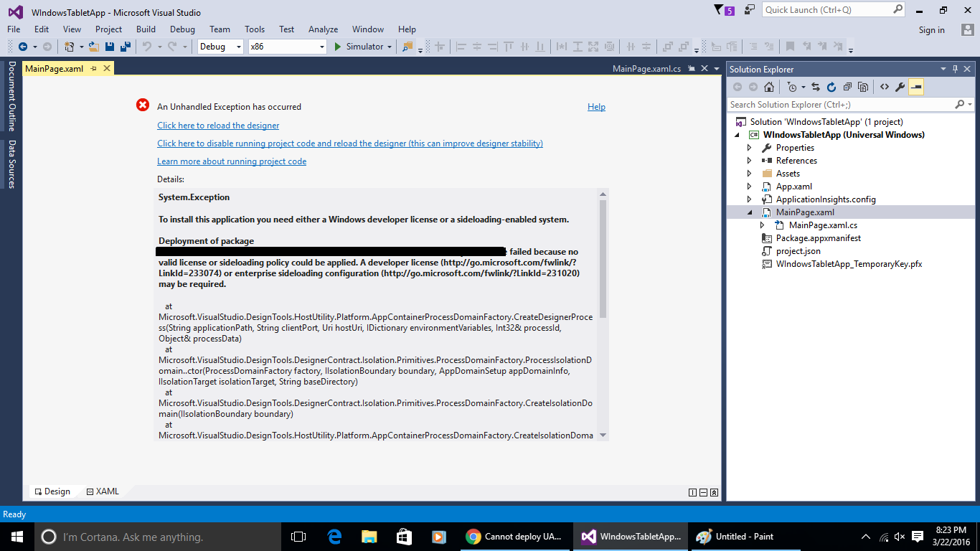The image size is (980, 551).
Task: Click the Collapse All icon in Solution Explorer
Action: pos(847,87)
